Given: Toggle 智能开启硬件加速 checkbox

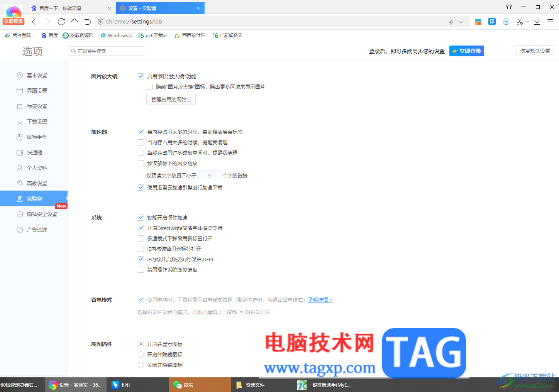Looking at the screenshot, I should pyautogui.click(x=141, y=218).
